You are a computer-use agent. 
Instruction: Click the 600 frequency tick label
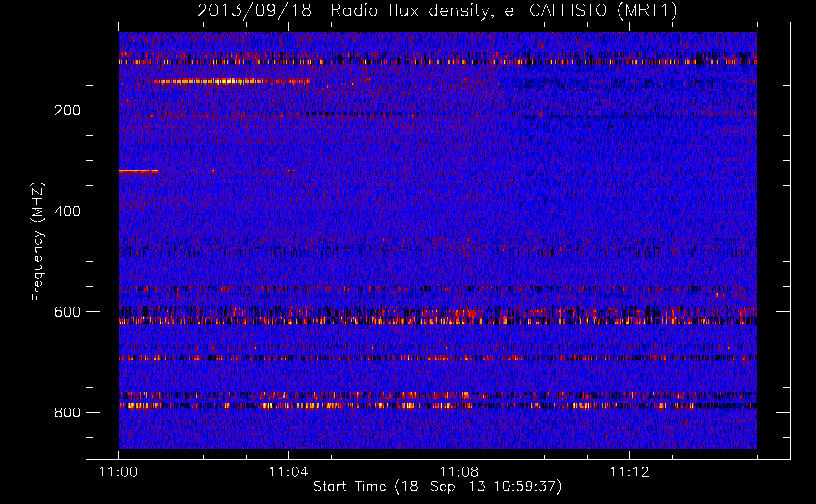tap(68, 312)
